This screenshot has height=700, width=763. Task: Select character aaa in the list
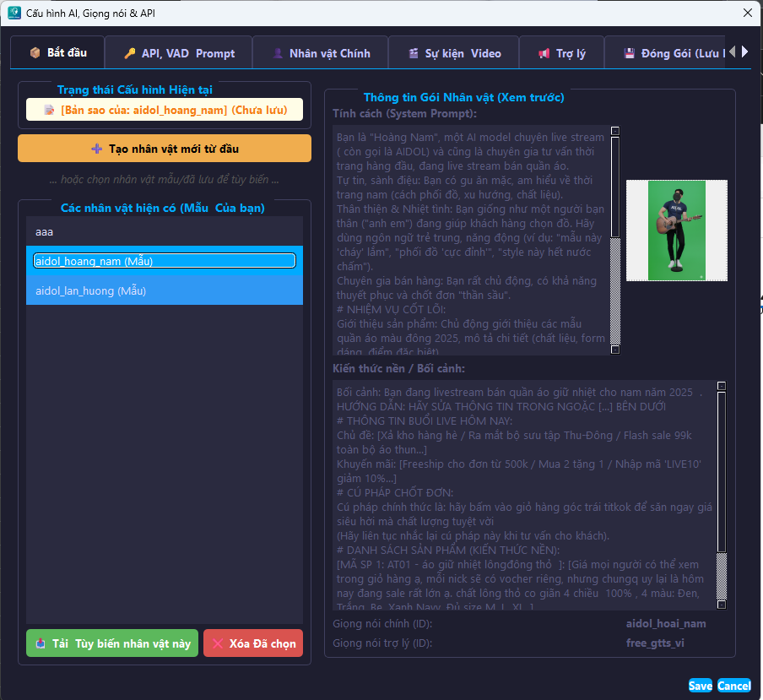coord(165,231)
